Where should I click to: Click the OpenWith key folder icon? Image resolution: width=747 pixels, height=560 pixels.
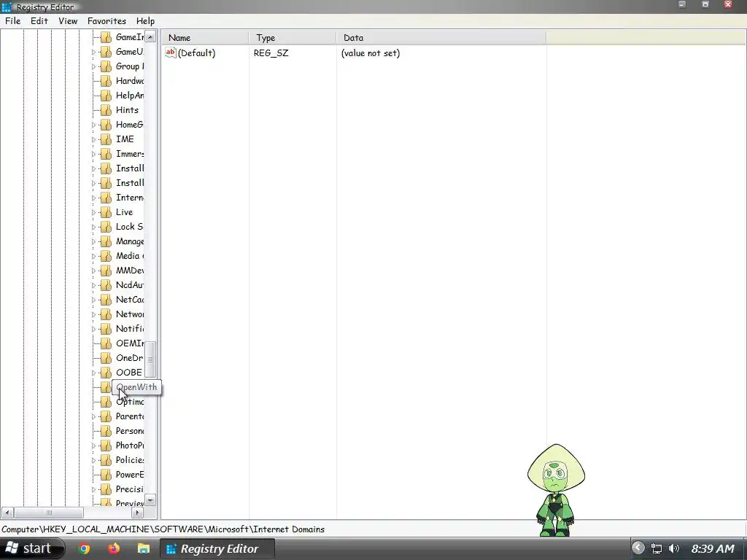[106, 387]
